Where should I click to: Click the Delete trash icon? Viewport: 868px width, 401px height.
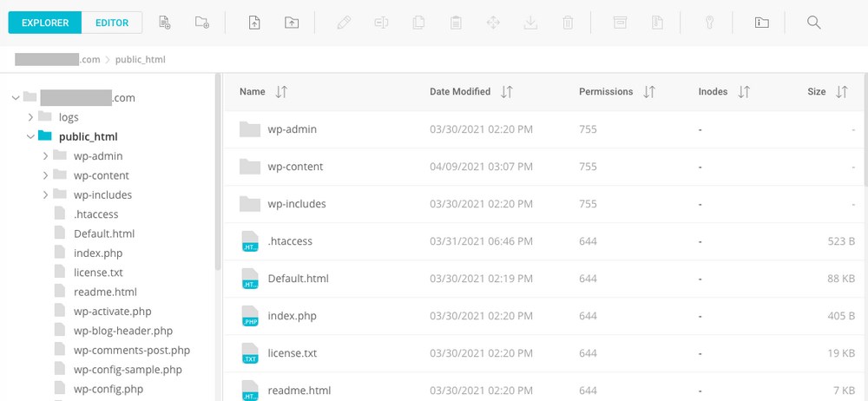click(x=568, y=23)
